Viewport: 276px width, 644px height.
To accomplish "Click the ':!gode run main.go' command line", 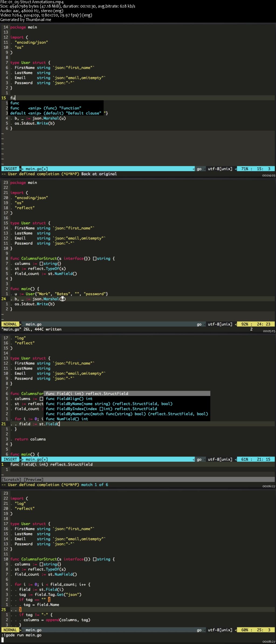I will [x=22, y=635].
